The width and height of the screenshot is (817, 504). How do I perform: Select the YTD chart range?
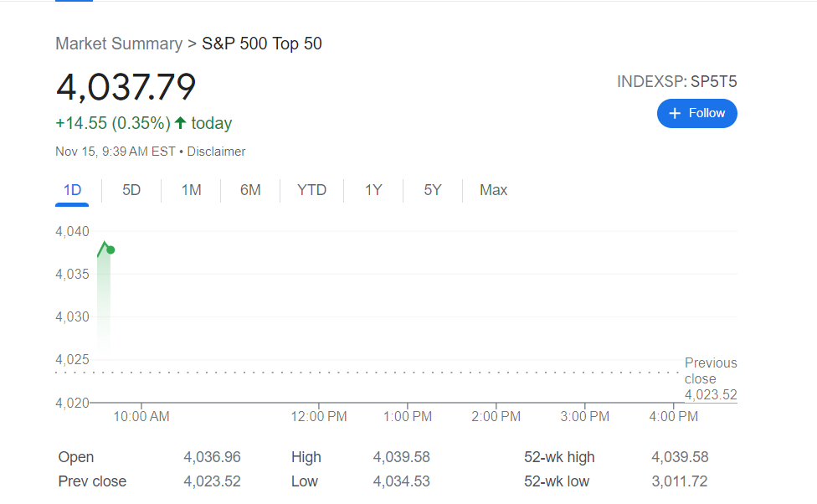tap(311, 190)
